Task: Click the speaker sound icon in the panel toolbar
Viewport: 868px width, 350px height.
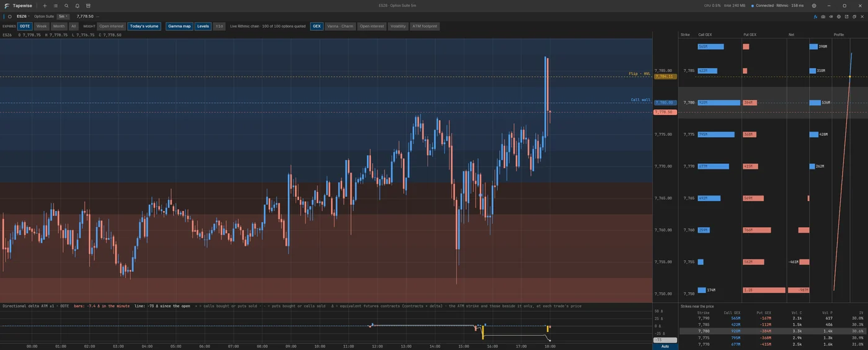Action: pyautogui.click(x=831, y=17)
